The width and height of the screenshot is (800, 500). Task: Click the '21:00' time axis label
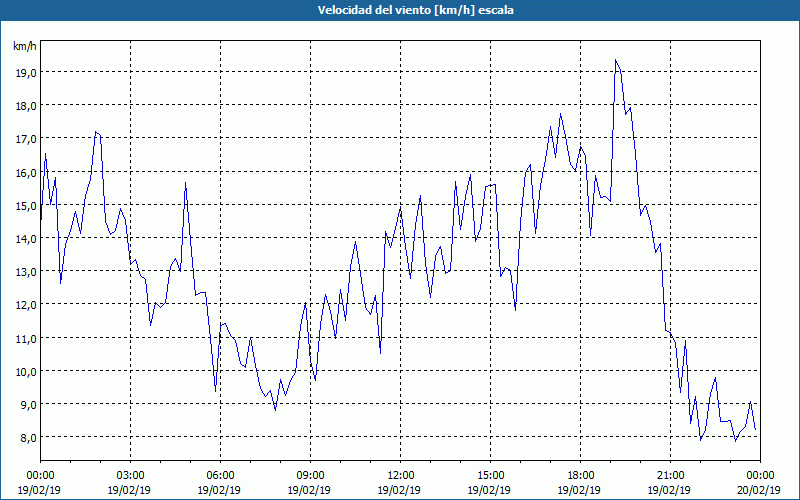[670, 475]
